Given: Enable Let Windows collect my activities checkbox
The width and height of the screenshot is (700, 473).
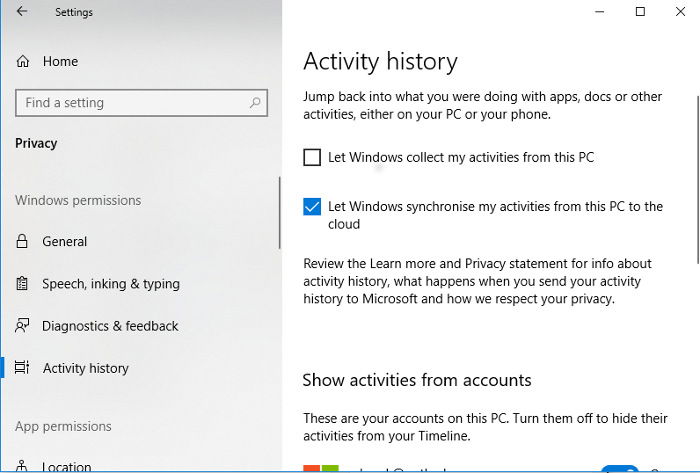Looking at the screenshot, I should click(x=312, y=157).
